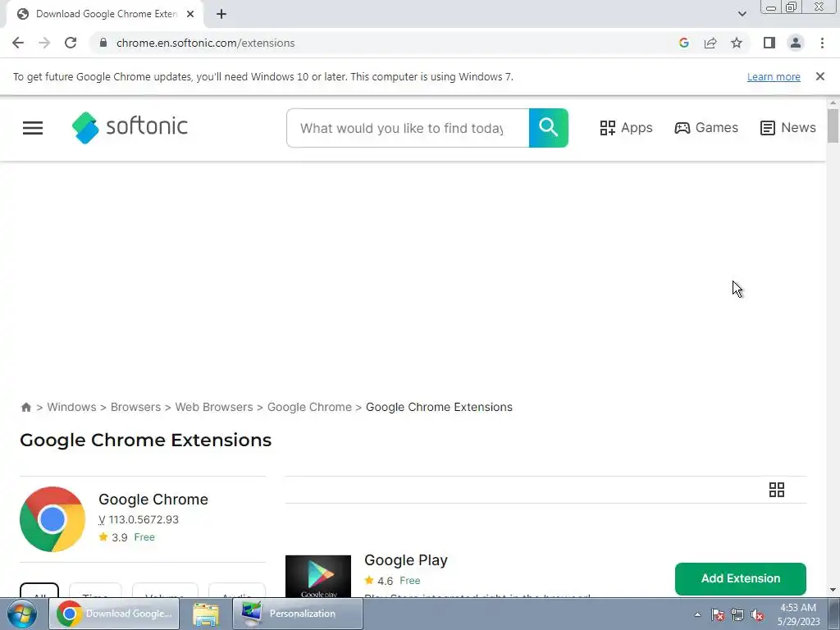Open the Web Browsers breadcrumb link
Screen dimensions: 840x630
pos(214,407)
